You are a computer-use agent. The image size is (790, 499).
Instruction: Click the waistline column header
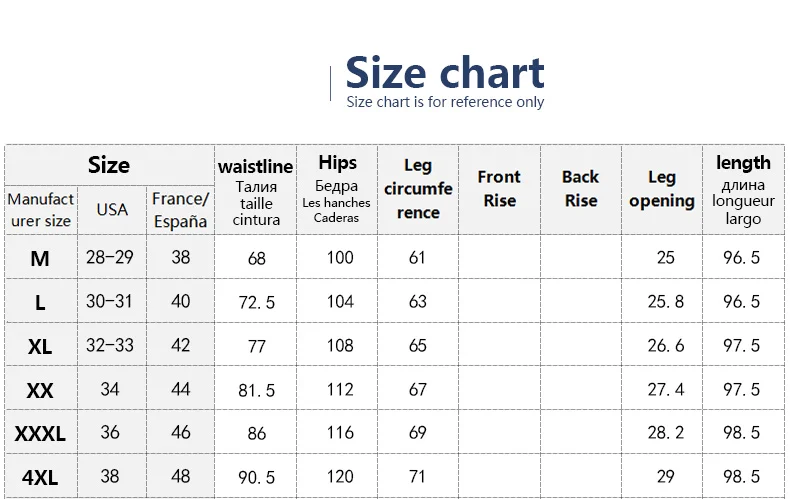(x=255, y=190)
